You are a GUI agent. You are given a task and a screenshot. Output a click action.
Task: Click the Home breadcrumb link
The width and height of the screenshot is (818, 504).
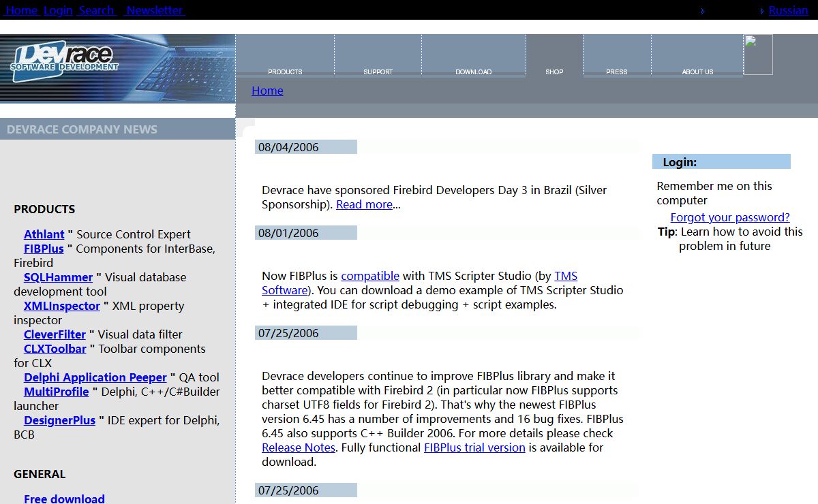point(267,91)
